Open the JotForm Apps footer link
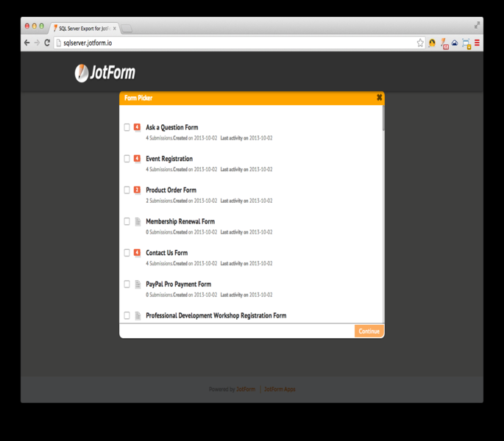This screenshot has height=441, width=504. click(280, 390)
